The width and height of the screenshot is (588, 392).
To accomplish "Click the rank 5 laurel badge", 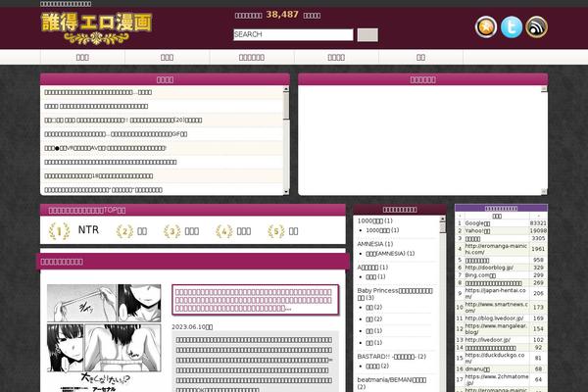I will tap(276, 231).
